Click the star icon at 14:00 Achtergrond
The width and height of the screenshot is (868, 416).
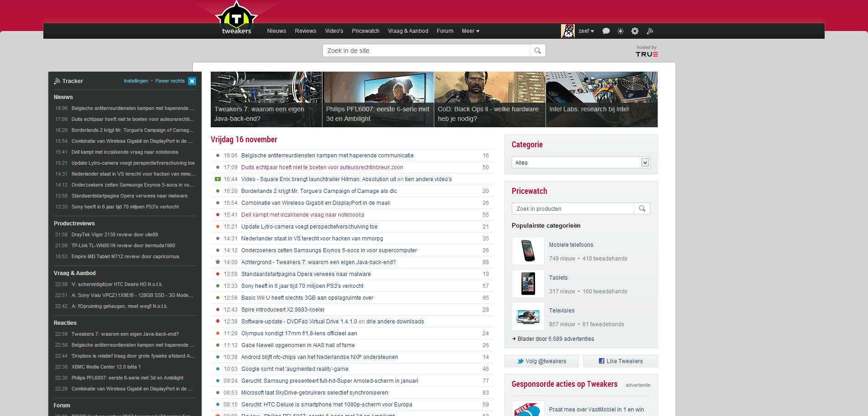pos(218,262)
